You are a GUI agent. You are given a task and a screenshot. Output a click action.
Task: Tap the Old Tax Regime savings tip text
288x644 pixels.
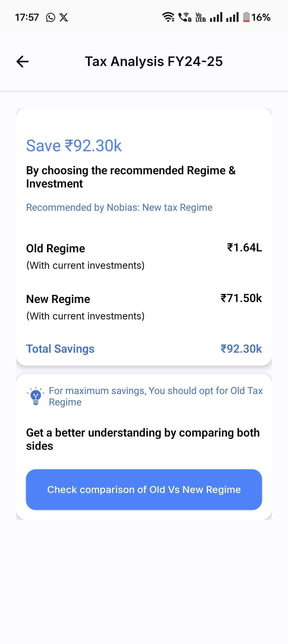pos(156,396)
